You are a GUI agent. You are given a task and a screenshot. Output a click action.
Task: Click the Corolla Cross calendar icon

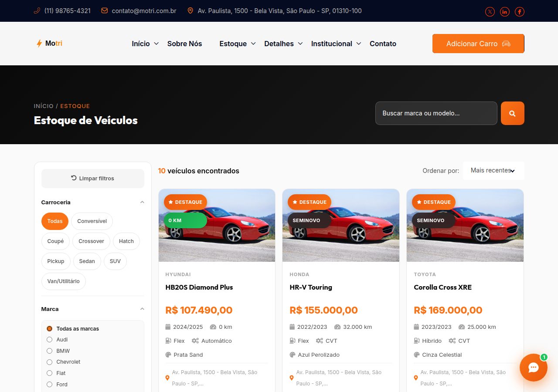click(x=416, y=327)
